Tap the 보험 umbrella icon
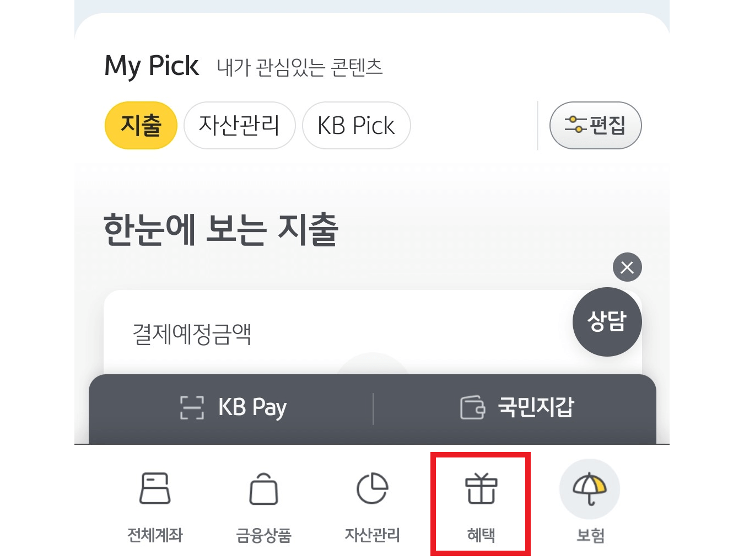The image size is (744, 560). click(589, 489)
